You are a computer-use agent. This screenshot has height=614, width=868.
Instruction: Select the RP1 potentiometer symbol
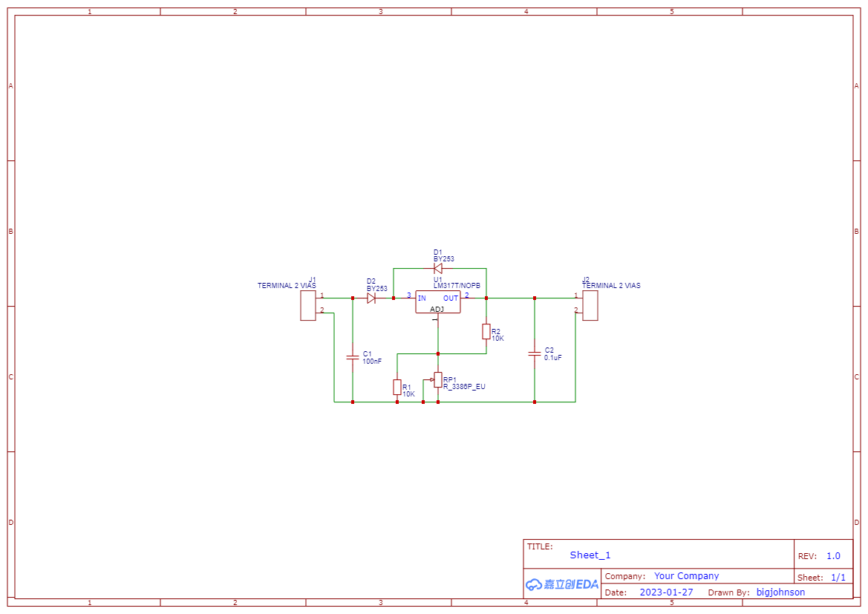click(x=437, y=380)
